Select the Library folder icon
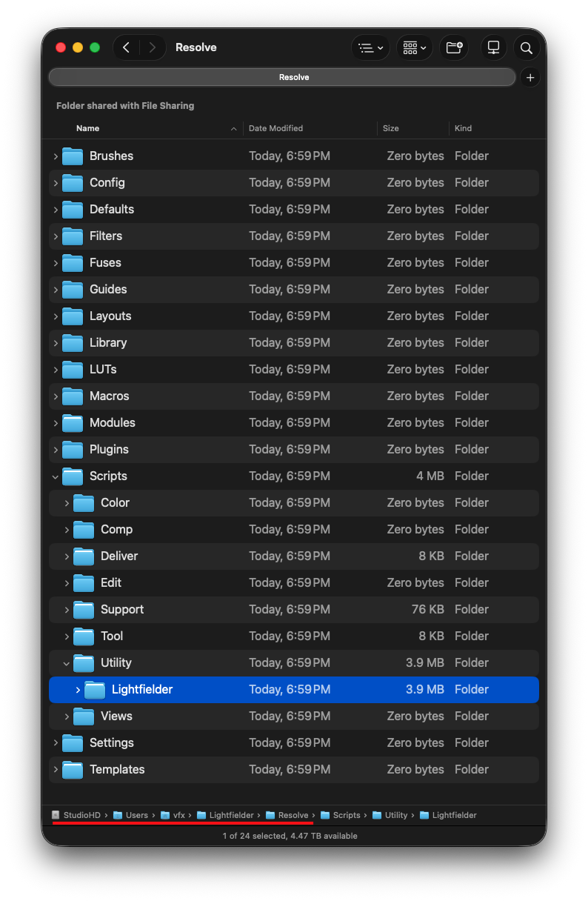 tap(73, 343)
